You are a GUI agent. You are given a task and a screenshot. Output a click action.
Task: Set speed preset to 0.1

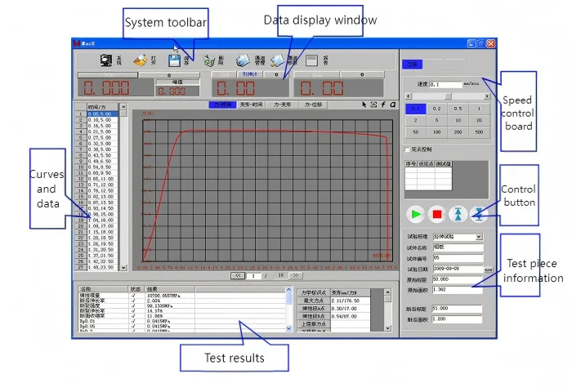point(415,109)
